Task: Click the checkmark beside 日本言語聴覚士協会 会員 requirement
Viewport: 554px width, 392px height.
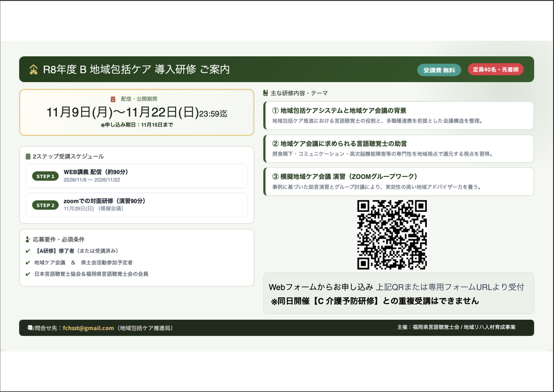Action: click(28, 274)
